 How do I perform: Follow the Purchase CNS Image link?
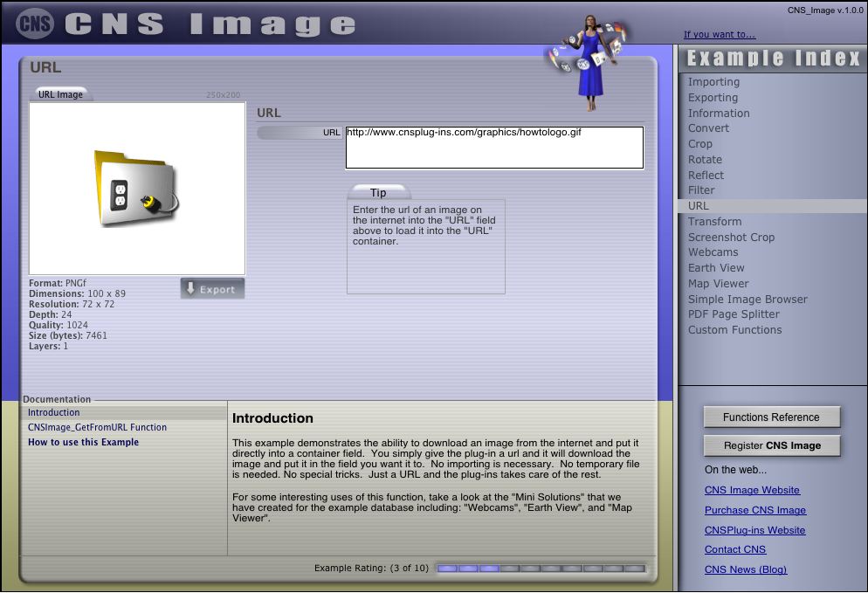(x=755, y=510)
